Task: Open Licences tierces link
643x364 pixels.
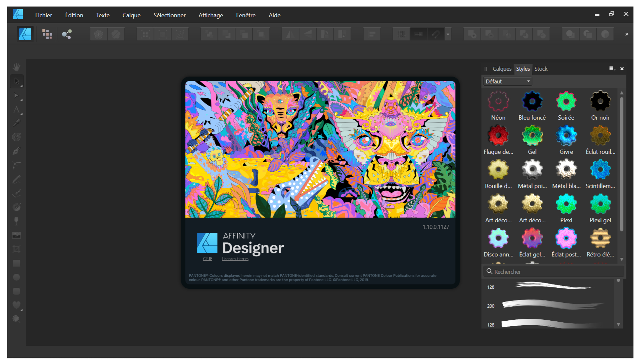Action: pos(235,259)
